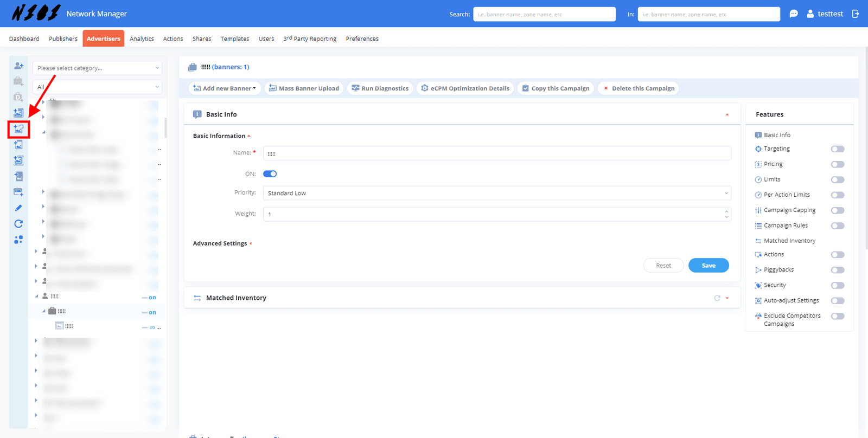This screenshot has width=868, height=438.
Task: Open the Preferences tab
Action: [x=362, y=38]
